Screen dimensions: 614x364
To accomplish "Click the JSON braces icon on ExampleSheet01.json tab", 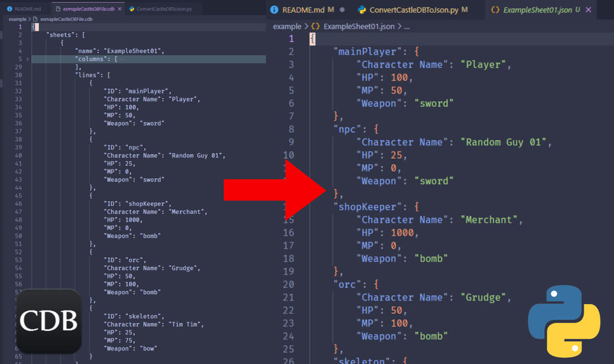I will (495, 10).
